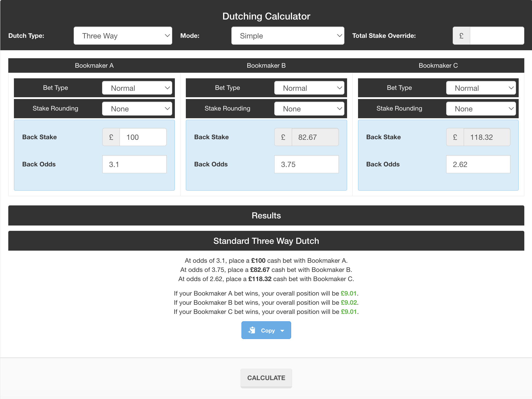Click the Standard Three Way Dutch heading
The image size is (532, 399).
[266, 241]
